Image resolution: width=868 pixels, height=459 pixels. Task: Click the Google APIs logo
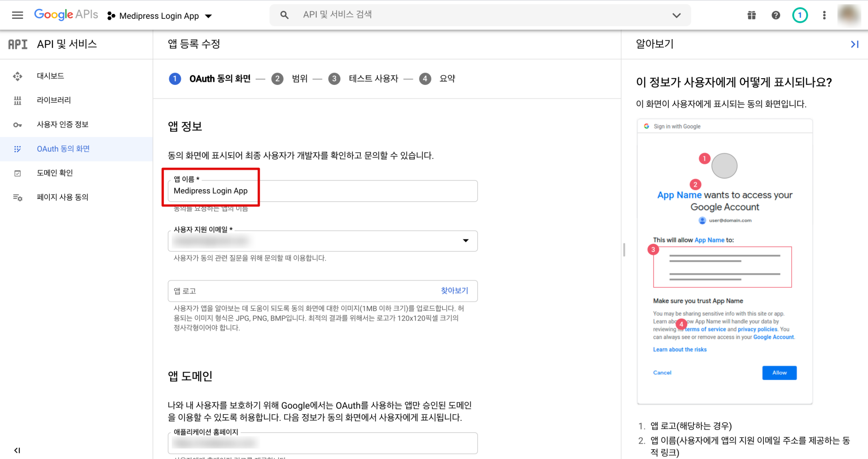(x=66, y=14)
